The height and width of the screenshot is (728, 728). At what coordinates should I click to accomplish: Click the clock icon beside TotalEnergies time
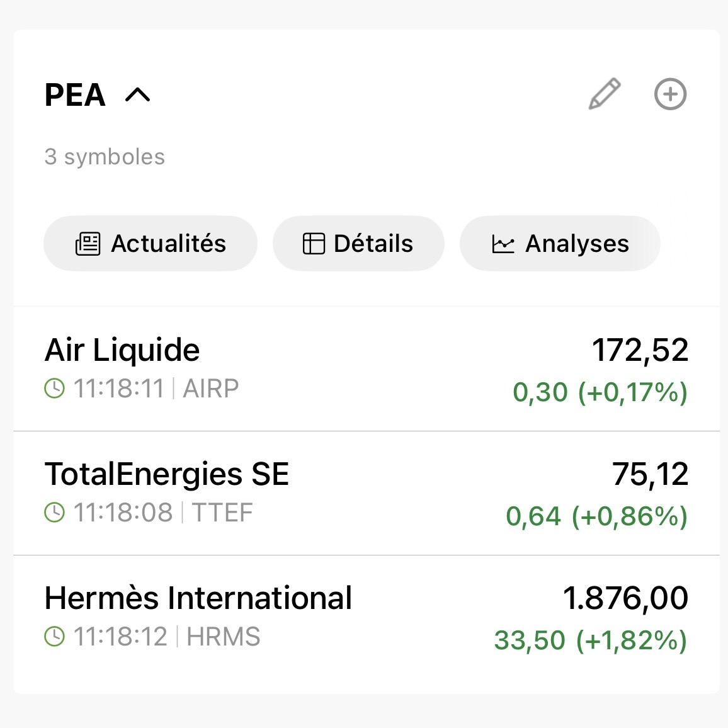point(55,513)
